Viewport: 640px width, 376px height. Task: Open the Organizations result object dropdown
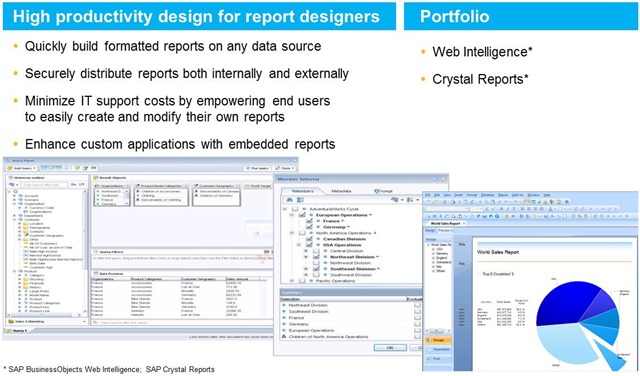pos(127,186)
